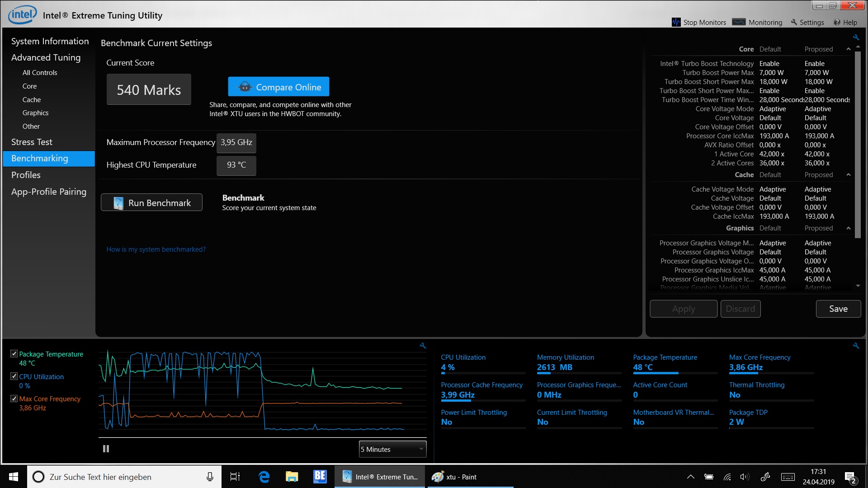Viewport: 868px width, 488px height.
Task: Click the Run Benchmark button
Action: pyautogui.click(x=151, y=202)
